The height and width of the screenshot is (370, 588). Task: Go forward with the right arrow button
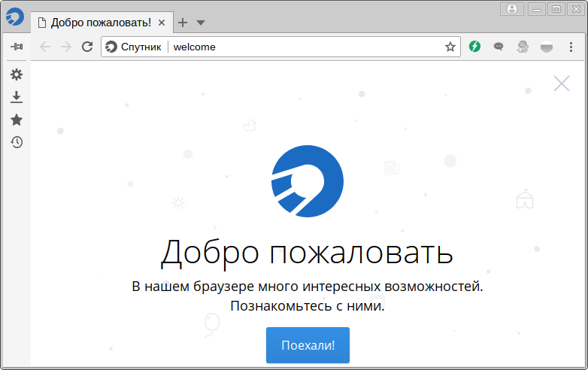[x=66, y=47]
